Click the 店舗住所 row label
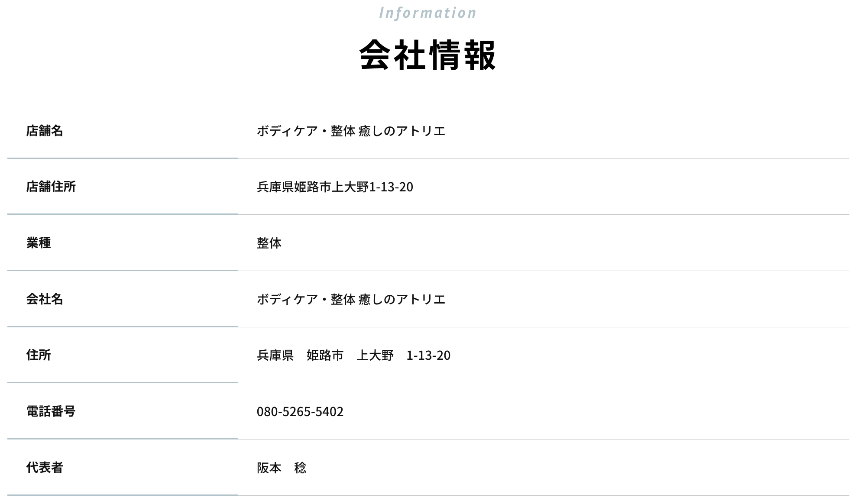 [51, 187]
